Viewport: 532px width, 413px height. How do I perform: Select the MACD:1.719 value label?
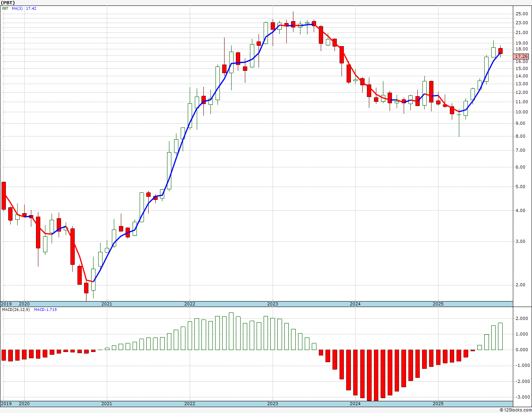pos(45,309)
